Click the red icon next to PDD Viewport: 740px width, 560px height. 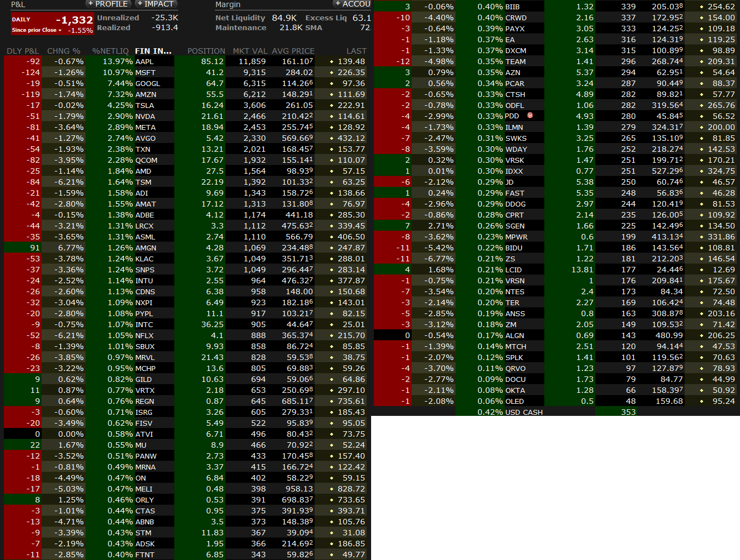click(x=530, y=116)
